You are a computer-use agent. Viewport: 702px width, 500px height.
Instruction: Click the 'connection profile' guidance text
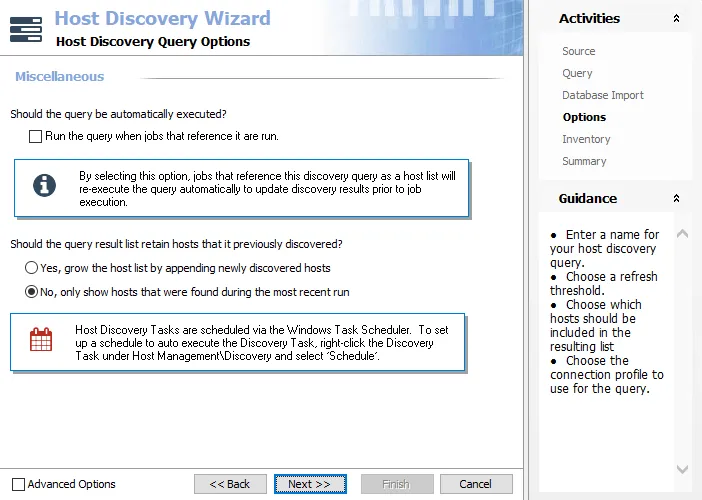[x=607, y=375]
